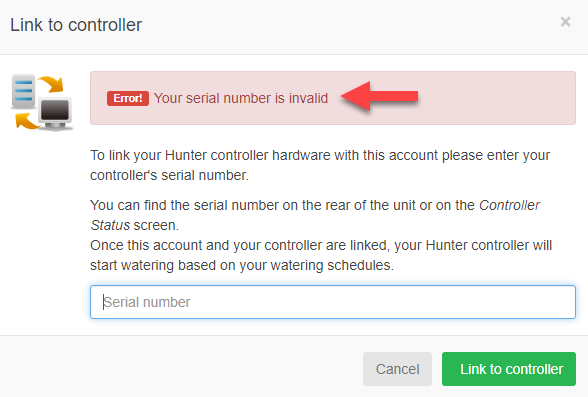Click the 'To link your Hunter controller' paragraph
The height and width of the screenshot is (397, 588).
click(320, 165)
